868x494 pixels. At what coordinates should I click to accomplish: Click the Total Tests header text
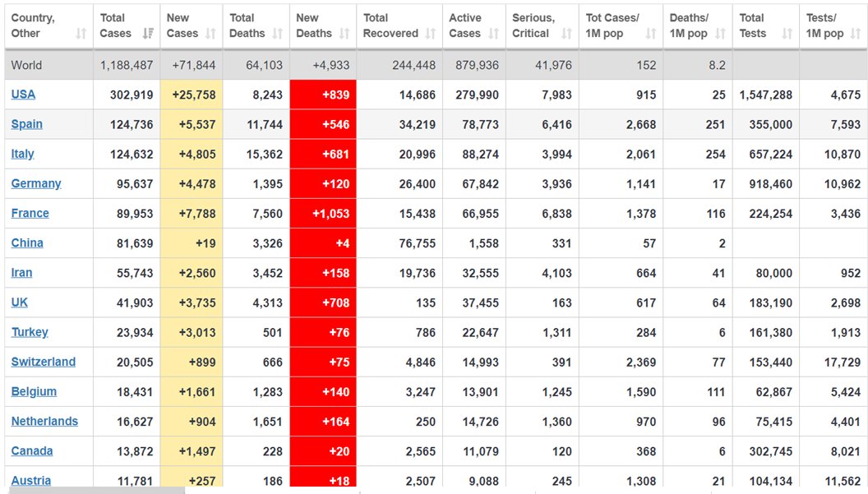(753, 25)
